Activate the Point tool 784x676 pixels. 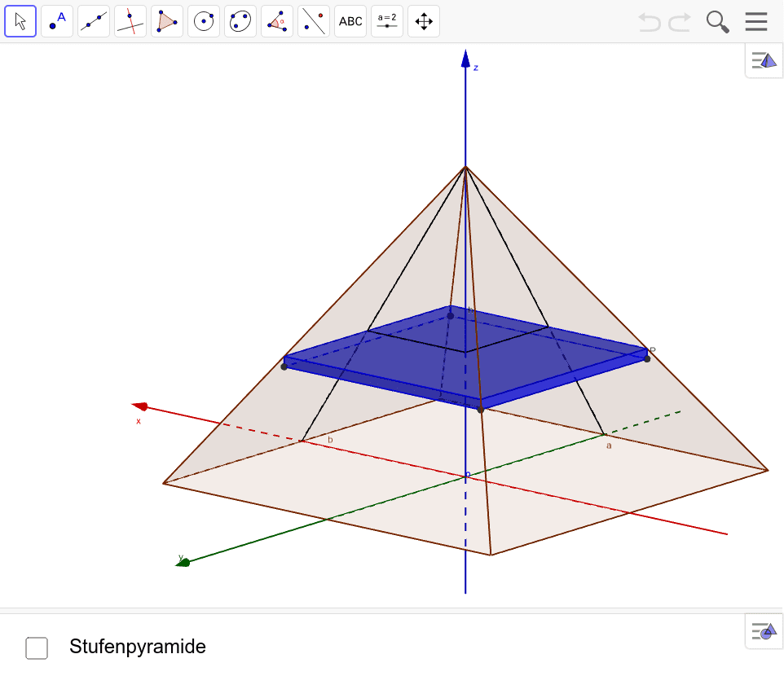tap(57, 20)
